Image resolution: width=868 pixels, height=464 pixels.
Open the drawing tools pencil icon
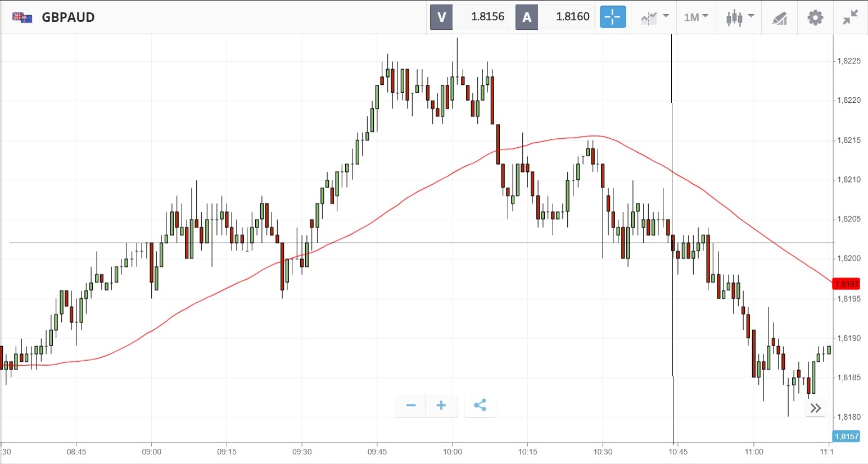[x=779, y=18]
